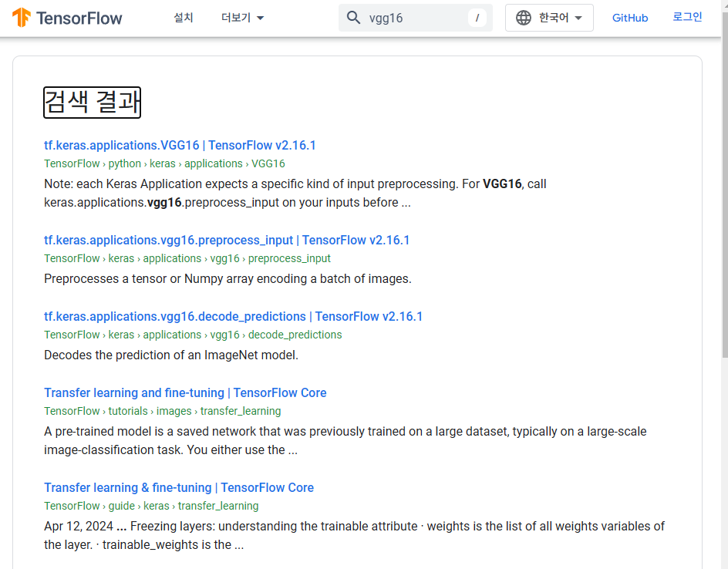
Task: Click the 'Apr 12, 2024' snippet text
Action: (354, 535)
